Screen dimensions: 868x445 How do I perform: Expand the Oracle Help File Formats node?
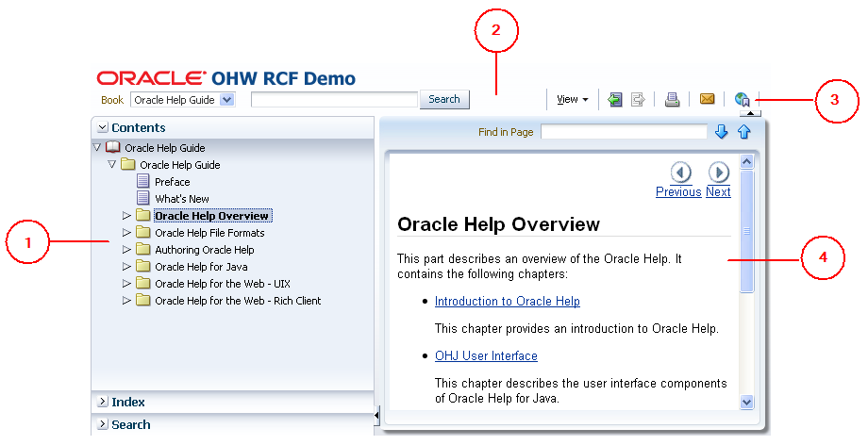[x=126, y=233]
